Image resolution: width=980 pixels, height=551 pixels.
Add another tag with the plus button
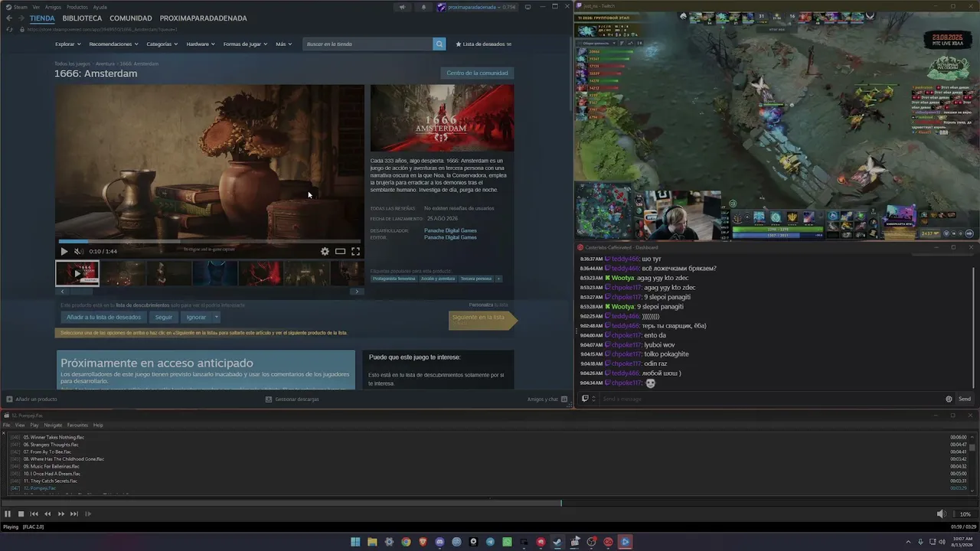498,279
